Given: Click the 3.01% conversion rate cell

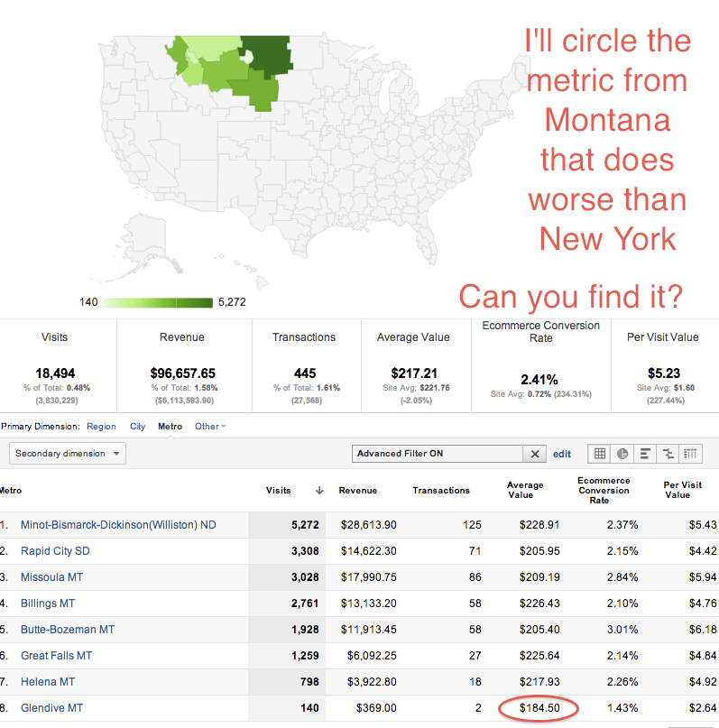Looking at the screenshot, I should 622,630.
